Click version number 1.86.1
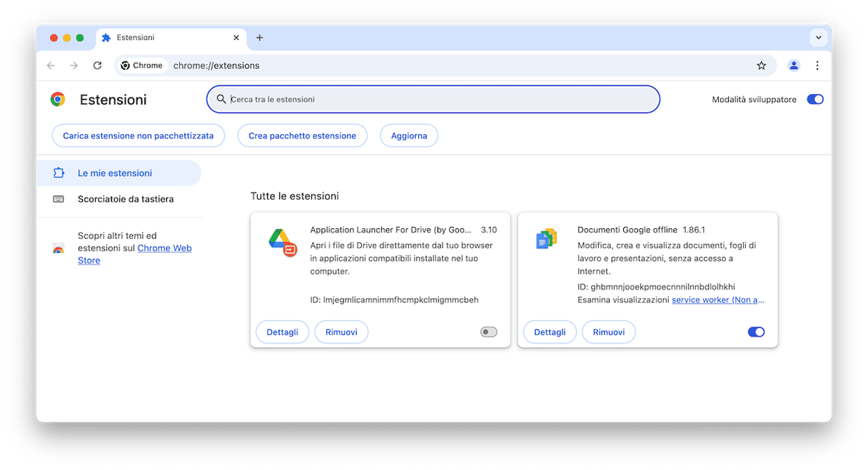This screenshot has height=470, width=868. coord(694,230)
